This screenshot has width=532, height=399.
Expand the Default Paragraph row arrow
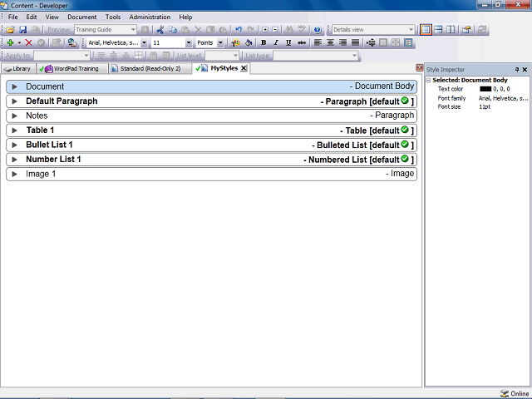(14, 101)
